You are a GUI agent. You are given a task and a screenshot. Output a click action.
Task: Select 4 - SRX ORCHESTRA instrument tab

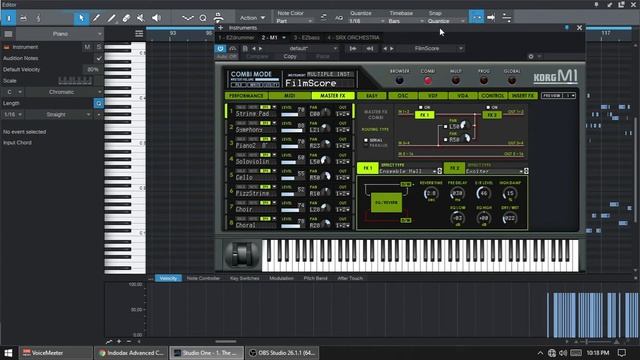(x=353, y=38)
